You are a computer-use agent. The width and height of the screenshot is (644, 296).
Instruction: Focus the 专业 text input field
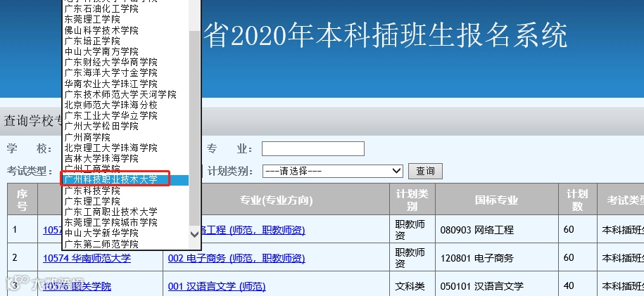point(313,148)
